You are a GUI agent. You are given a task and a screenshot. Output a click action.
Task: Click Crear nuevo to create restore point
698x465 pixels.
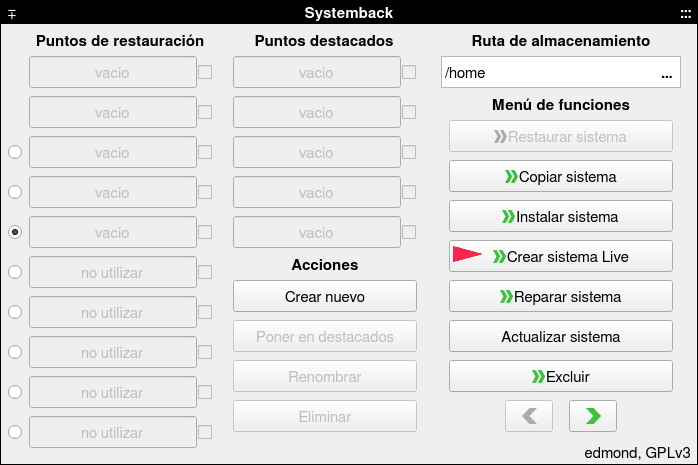tap(325, 296)
